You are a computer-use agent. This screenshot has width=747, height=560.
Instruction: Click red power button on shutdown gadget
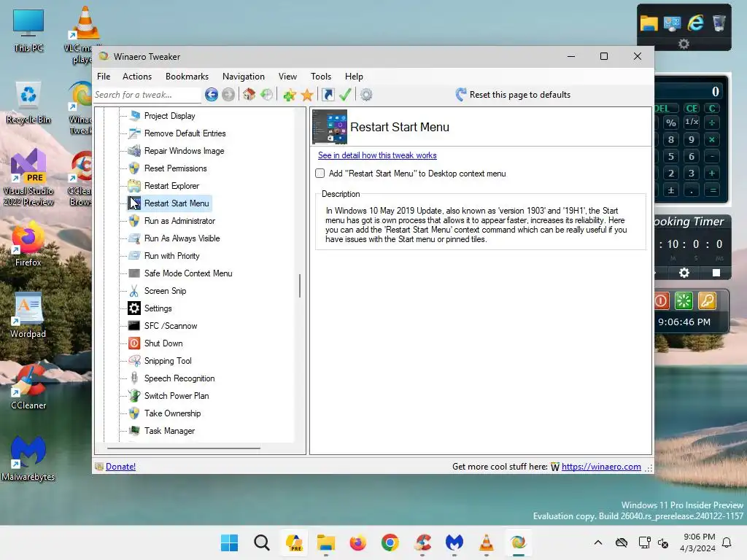coord(661,301)
